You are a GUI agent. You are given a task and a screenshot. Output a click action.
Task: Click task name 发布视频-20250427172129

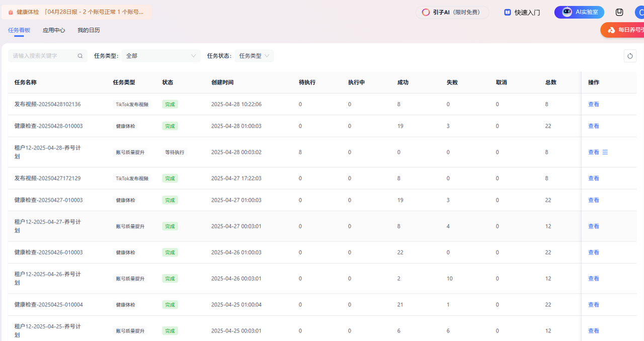[x=48, y=178]
